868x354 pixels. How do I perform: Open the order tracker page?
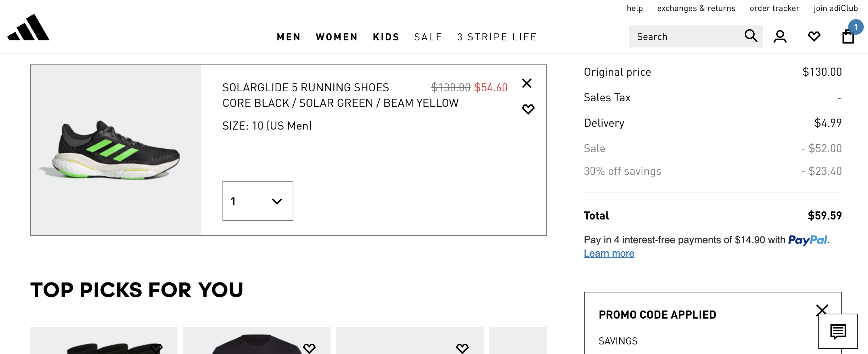(774, 8)
